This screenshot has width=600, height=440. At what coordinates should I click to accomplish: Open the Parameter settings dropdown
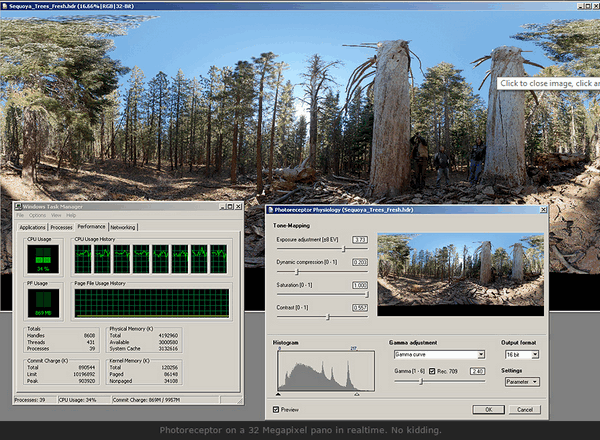click(522, 382)
